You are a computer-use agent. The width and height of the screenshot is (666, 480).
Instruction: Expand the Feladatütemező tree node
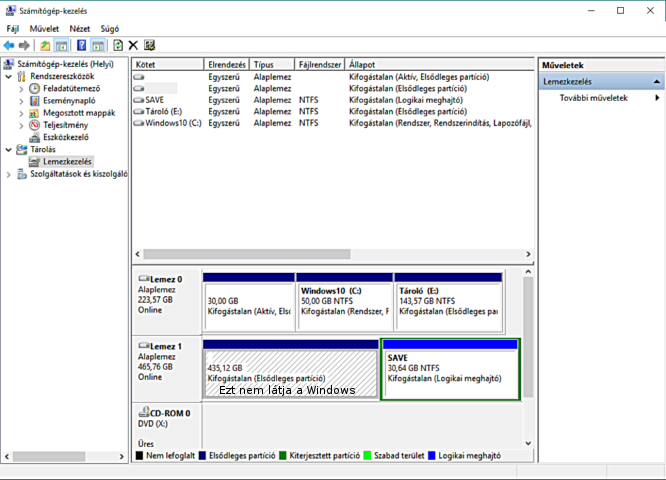(x=21, y=89)
